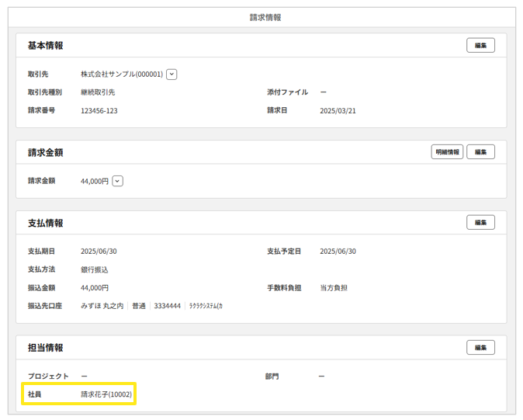Viewport: 523px width, 420px height.
Task: Click the employee 請求花子(10002)
Action: [106, 394]
